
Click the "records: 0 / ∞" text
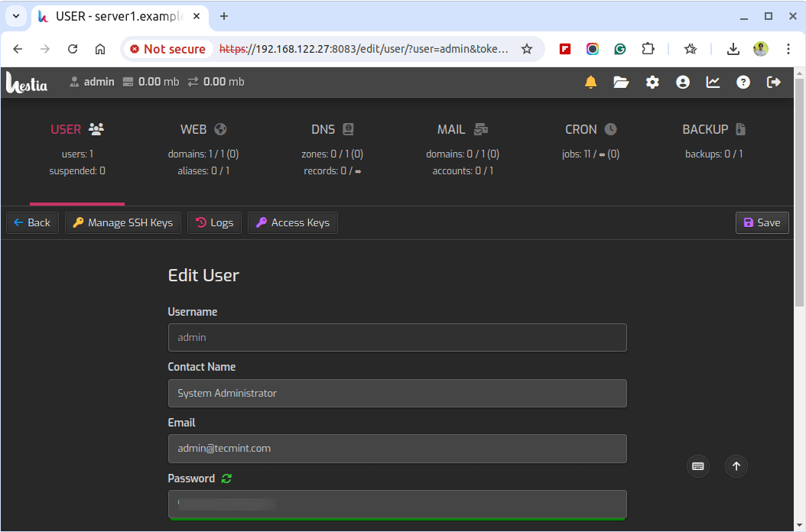[333, 170]
